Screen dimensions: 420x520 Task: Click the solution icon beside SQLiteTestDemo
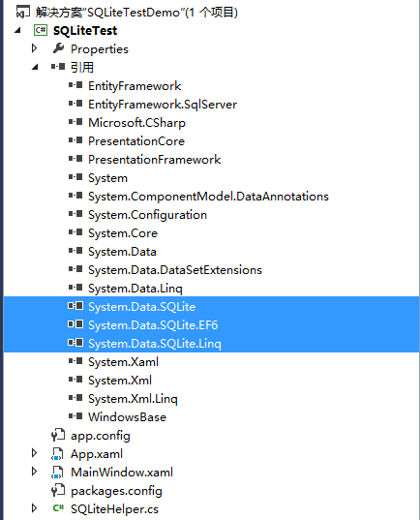click(23, 13)
